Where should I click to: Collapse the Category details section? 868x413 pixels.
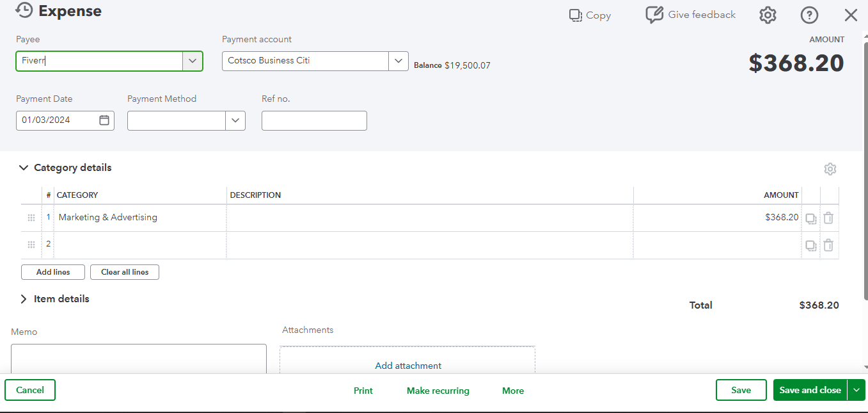pyautogui.click(x=24, y=168)
